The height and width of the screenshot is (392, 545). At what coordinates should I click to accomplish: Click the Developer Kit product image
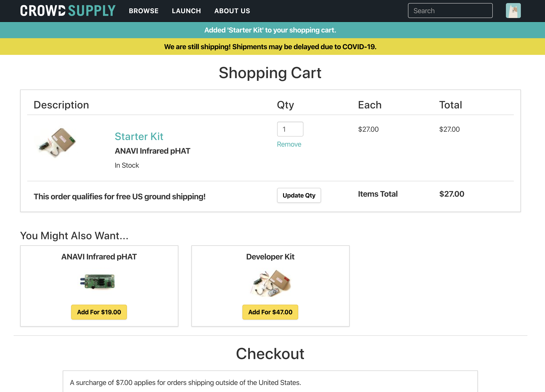click(x=270, y=283)
